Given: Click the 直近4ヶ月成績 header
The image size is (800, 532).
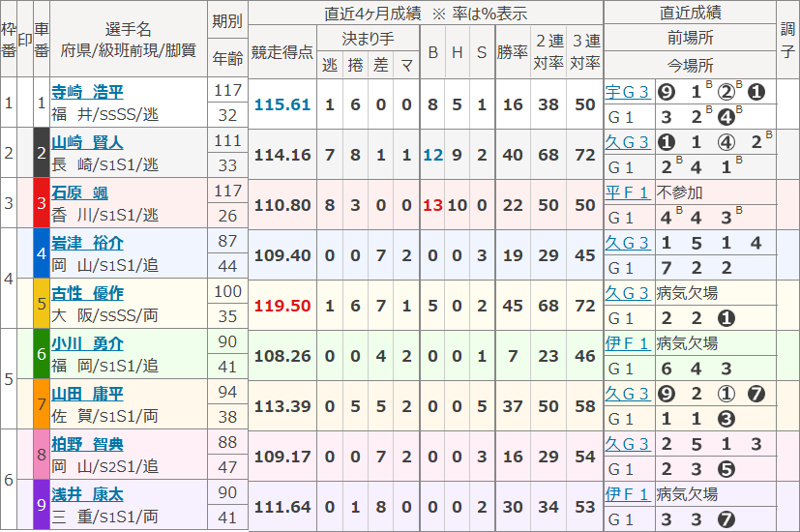Looking at the screenshot, I should (x=425, y=14).
